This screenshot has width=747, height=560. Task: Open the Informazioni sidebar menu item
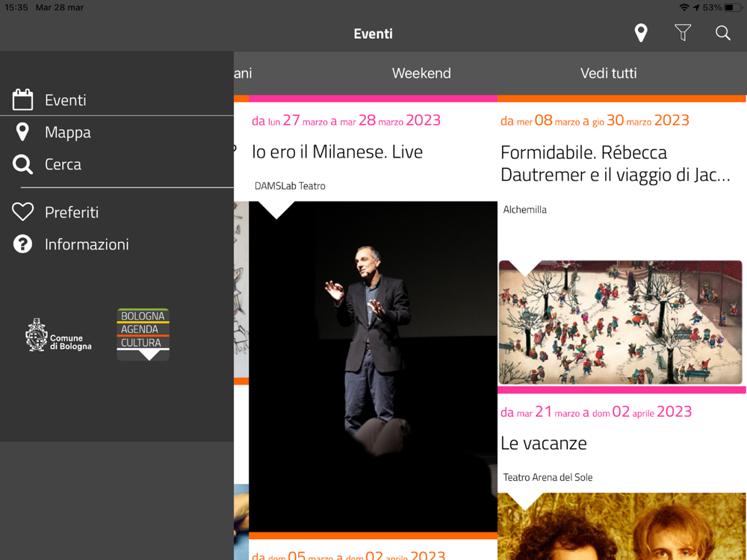(117, 244)
